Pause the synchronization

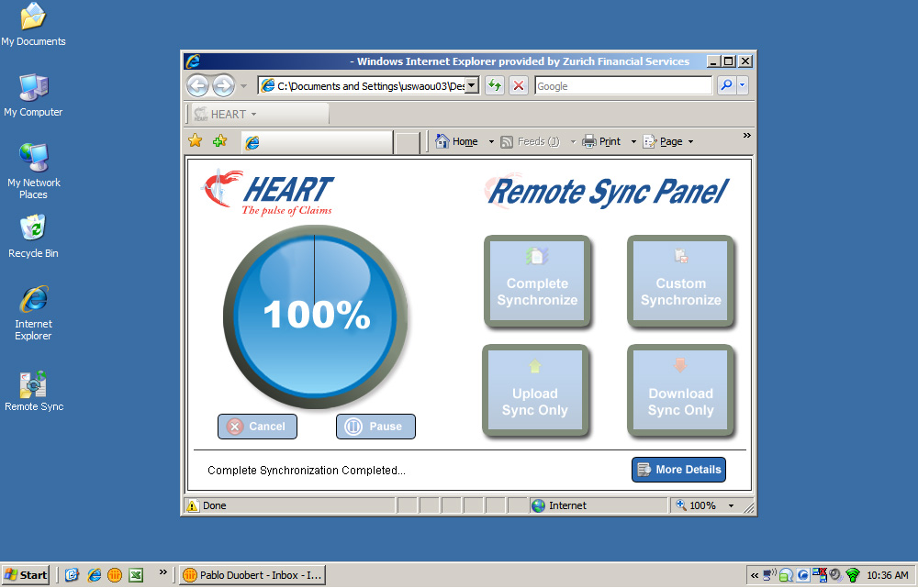click(375, 427)
